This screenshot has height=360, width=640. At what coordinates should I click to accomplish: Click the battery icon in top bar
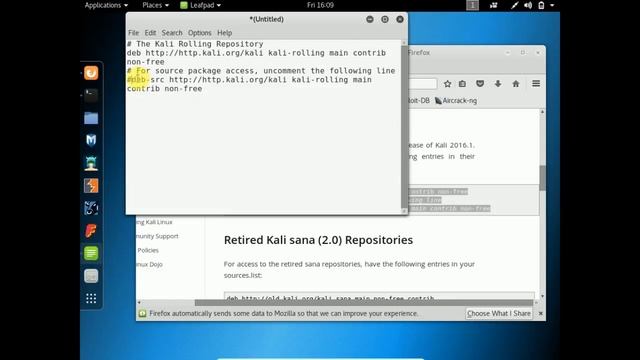tap(541, 5)
